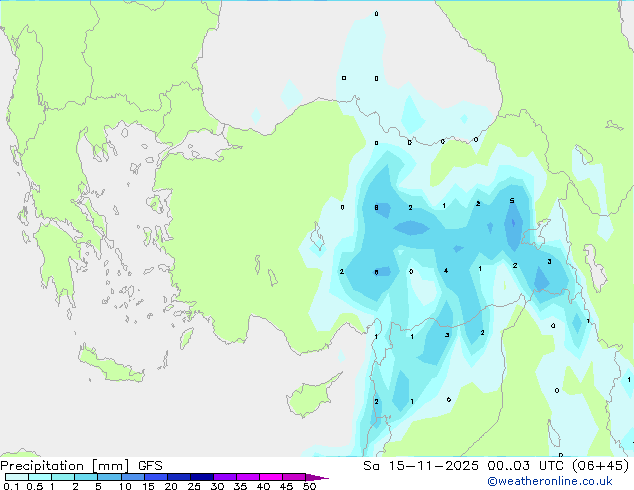Select the 5–10 mm legend color swatch
This screenshot has width=634, height=490.
[x=109, y=477]
